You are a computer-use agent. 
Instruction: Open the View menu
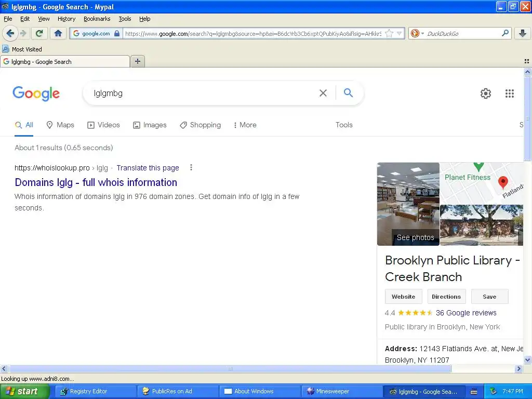click(x=44, y=19)
